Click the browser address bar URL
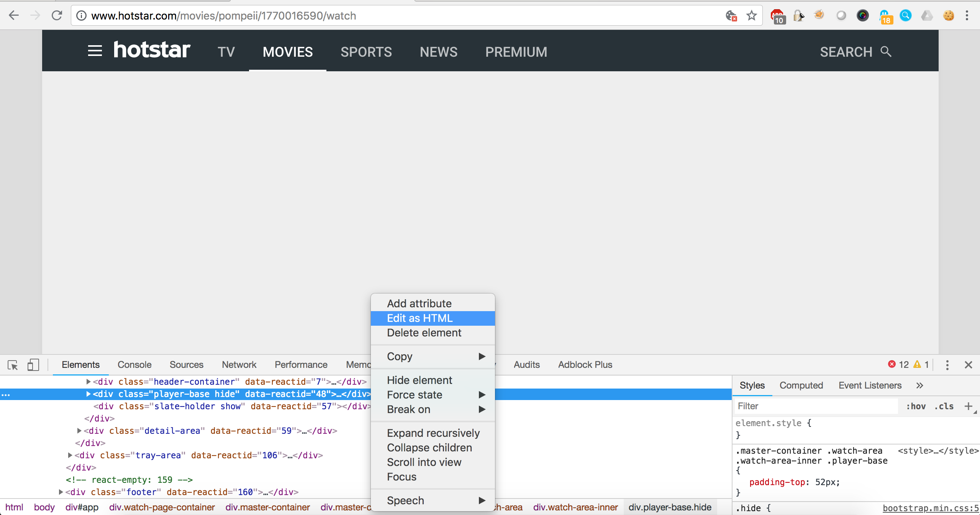This screenshot has width=980, height=515. click(x=224, y=16)
